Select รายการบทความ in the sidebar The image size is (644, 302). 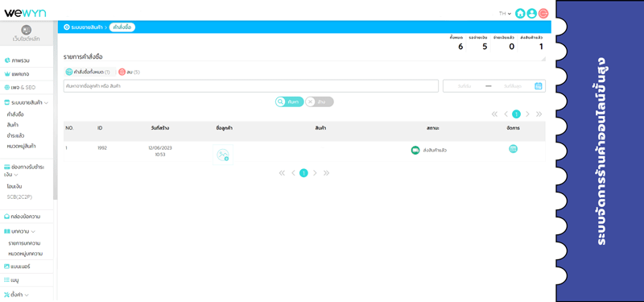[x=24, y=243]
